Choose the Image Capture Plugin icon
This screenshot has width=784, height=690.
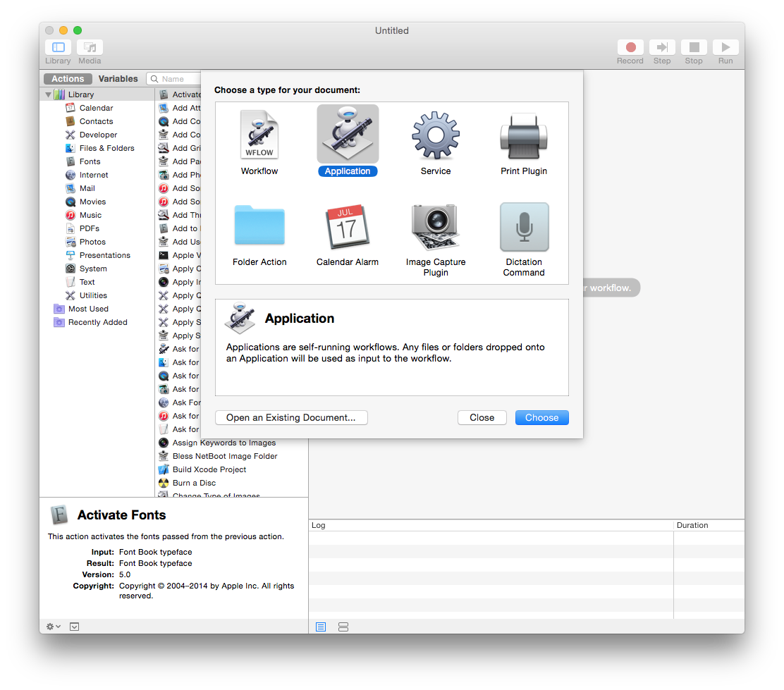click(436, 226)
